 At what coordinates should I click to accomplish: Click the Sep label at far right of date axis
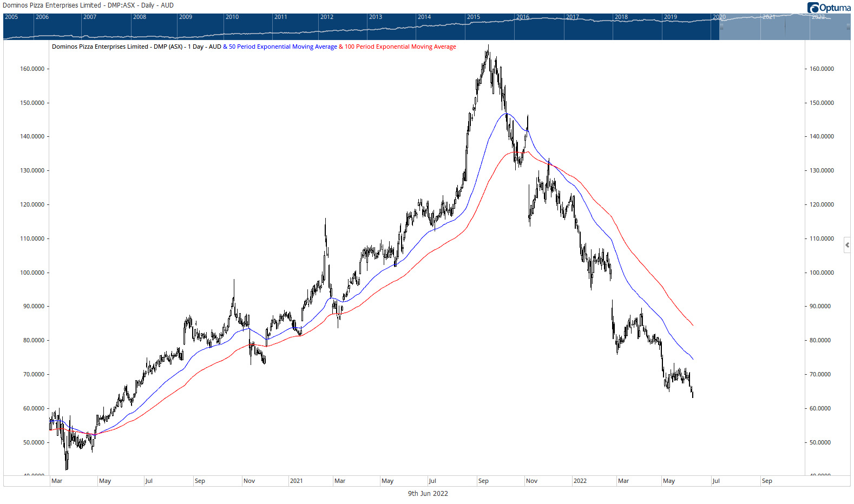coord(766,481)
